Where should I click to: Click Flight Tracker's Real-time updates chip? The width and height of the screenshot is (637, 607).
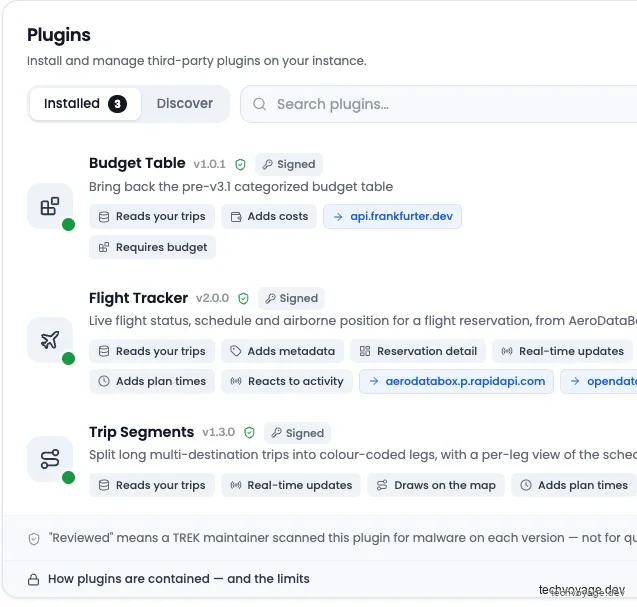tap(562, 351)
